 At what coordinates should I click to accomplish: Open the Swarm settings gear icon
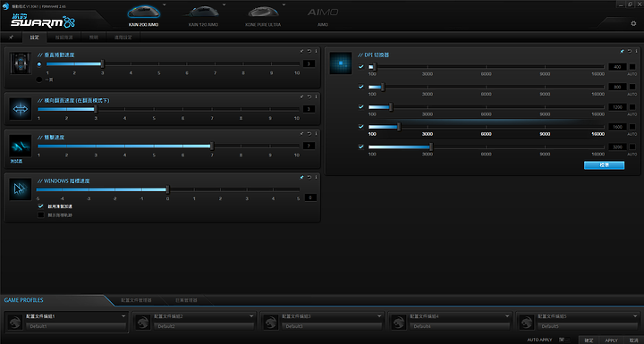click(633, 23)
